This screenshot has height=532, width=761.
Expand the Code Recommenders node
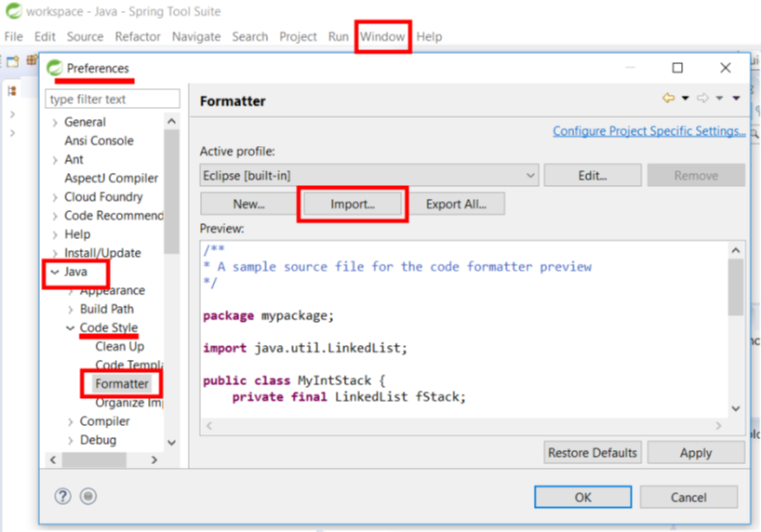click(55, 216)
